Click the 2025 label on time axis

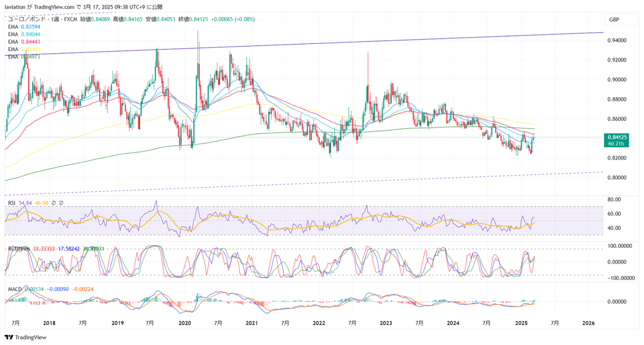click(521, 324)
